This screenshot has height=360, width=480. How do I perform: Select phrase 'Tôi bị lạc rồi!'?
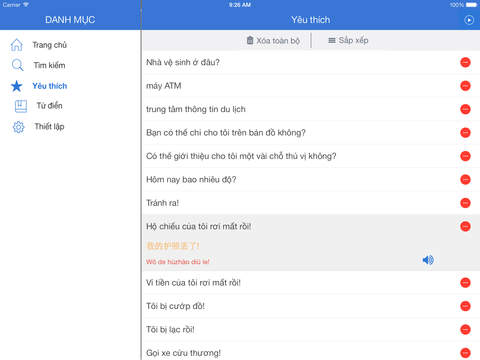(170, 329)
